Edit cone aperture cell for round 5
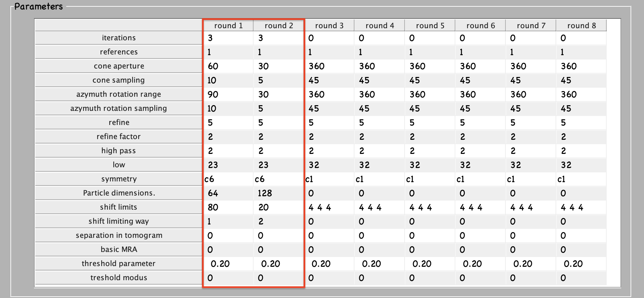 click(430, 66)
